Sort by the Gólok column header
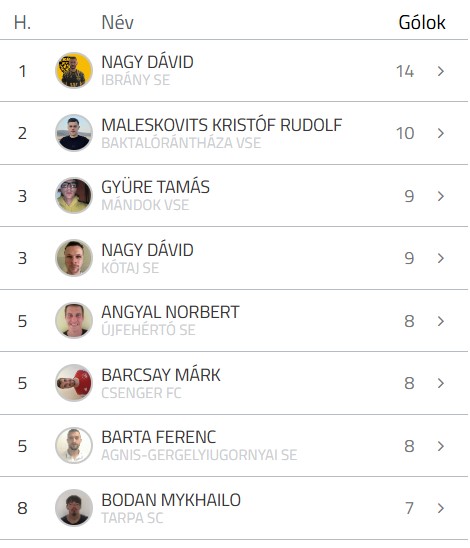470x548 pixels. (422, 22)
